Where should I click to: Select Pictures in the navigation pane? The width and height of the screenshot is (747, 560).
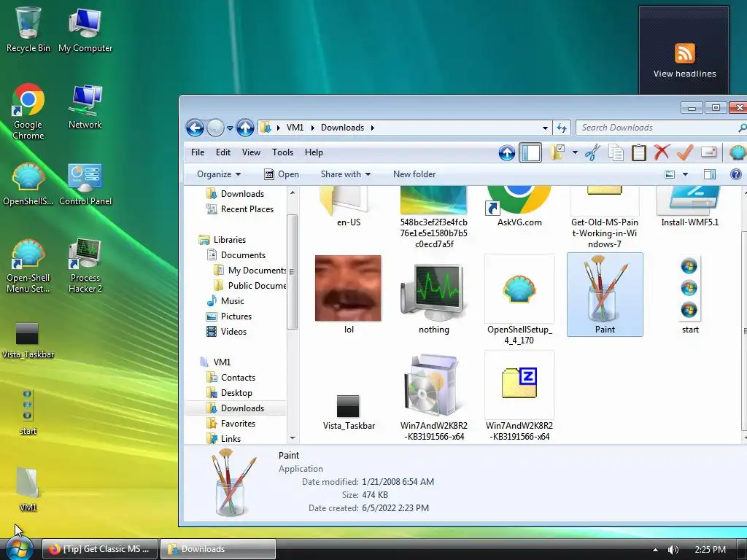(x=229, y=316)
